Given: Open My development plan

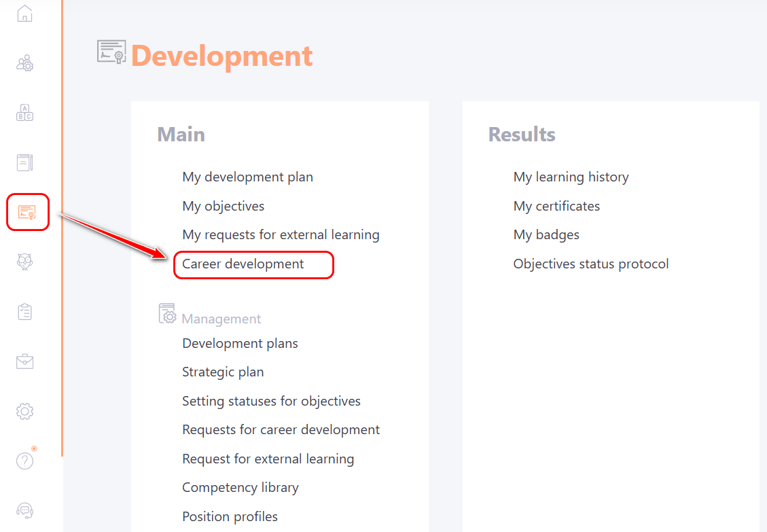Looking at the screenshot, I should (x=247, y=177).
